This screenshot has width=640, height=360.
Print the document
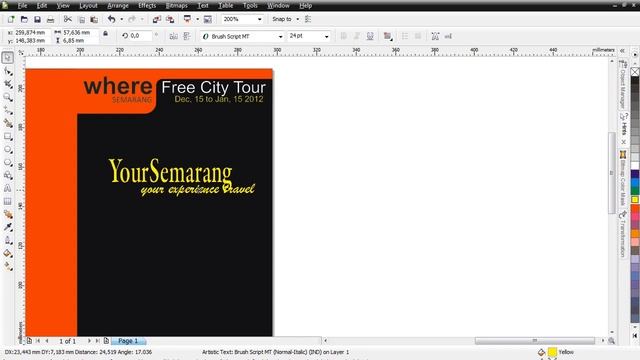click(50, 19)
